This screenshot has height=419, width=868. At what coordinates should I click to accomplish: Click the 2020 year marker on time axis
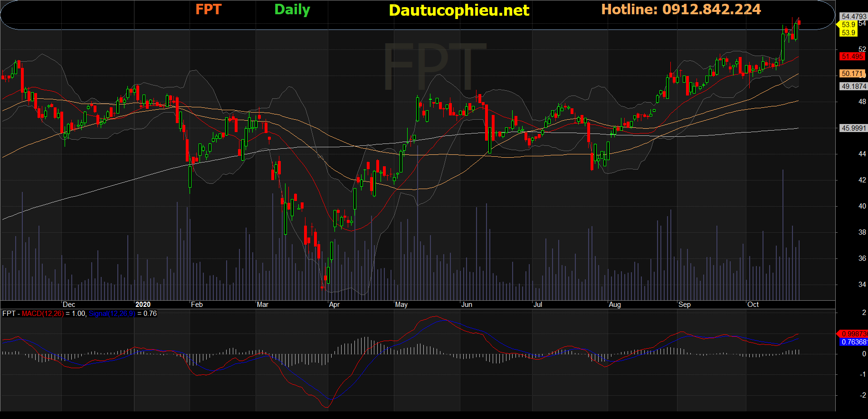point(143,305)
